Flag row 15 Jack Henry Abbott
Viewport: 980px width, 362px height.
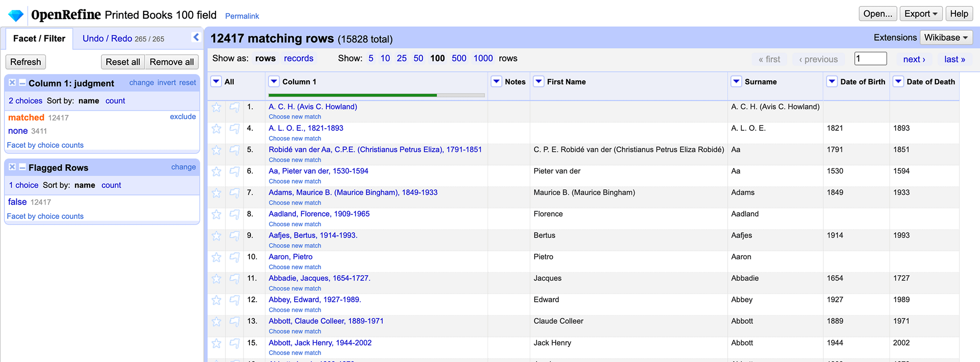pos(235,343)
